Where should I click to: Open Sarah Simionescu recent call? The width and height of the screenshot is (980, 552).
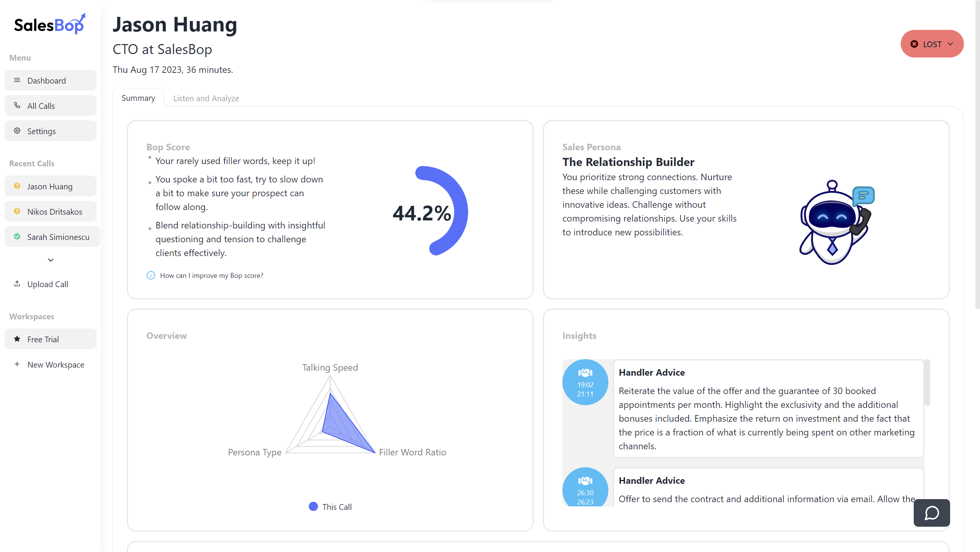click(52, 237)
